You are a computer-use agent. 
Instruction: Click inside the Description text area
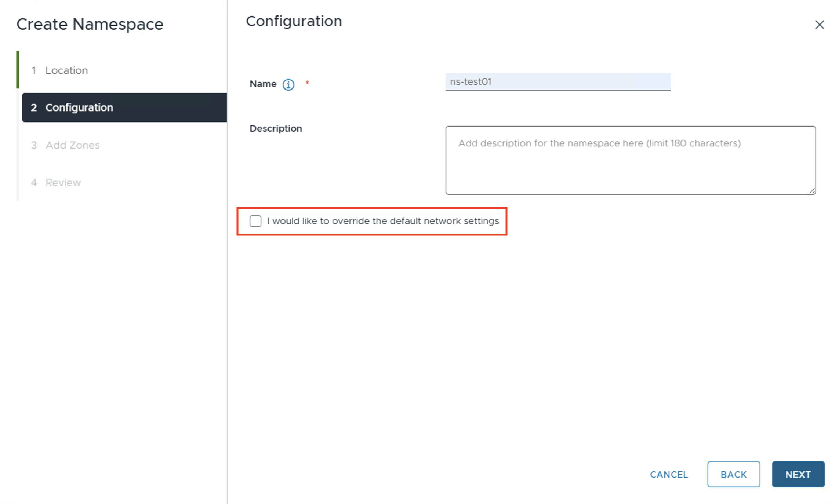click(631, 160)
